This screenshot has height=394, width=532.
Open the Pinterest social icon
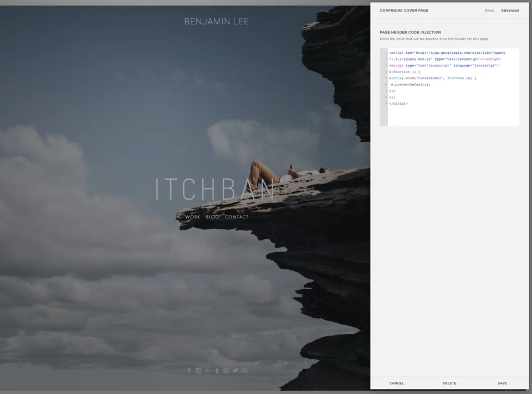(226, 371)
